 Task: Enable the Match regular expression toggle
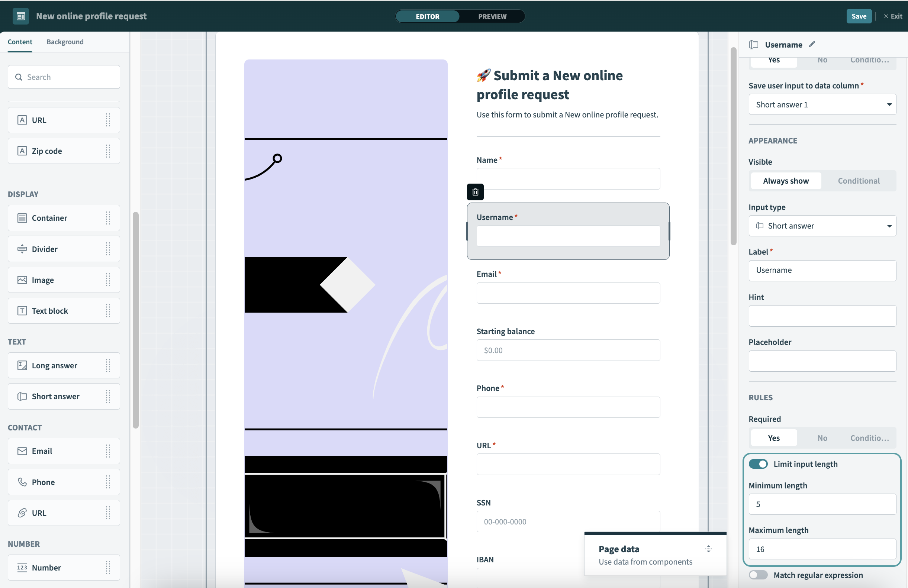click(x=758, y=575)
